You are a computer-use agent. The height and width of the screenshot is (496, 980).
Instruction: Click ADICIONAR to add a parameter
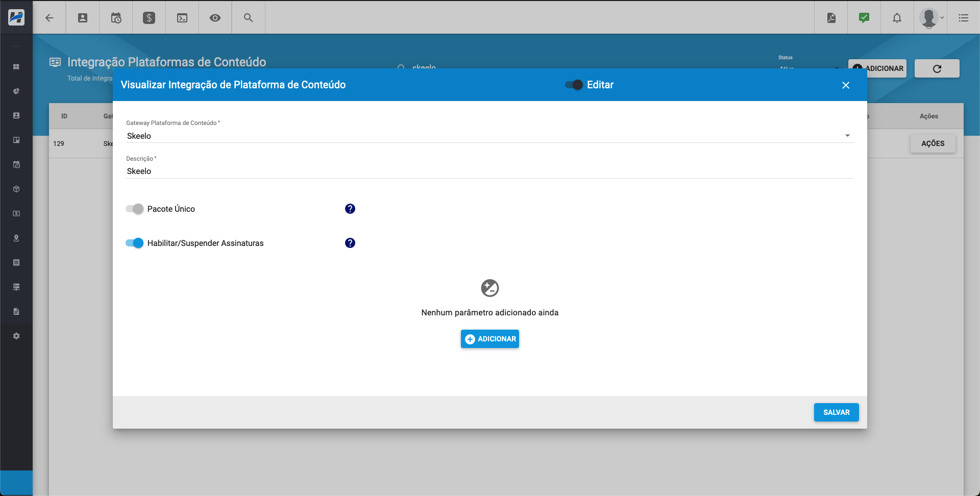pyautogui.click(x=490, y=339)
